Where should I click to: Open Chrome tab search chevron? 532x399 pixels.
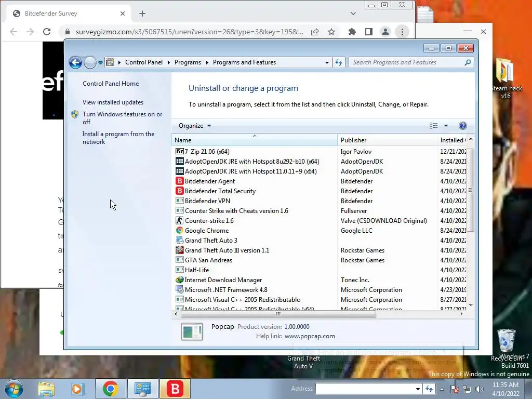(353, 14)
